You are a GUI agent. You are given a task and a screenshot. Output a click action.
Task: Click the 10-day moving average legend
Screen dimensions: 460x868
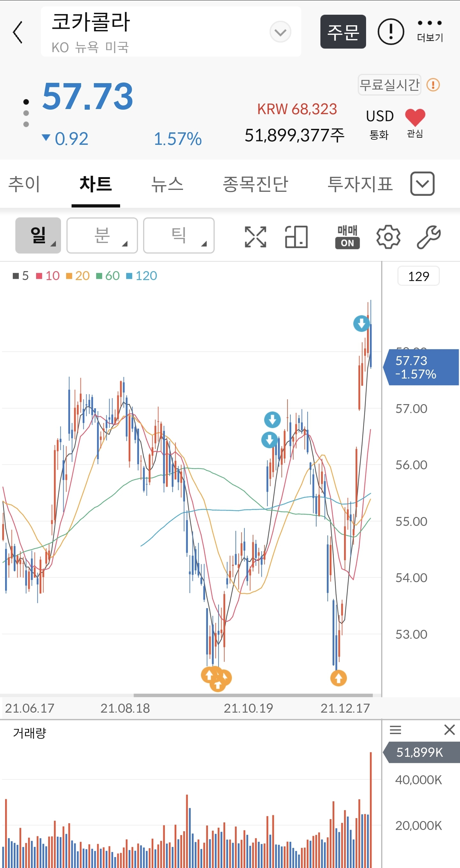pyautogui.click(x=48, y=276)
